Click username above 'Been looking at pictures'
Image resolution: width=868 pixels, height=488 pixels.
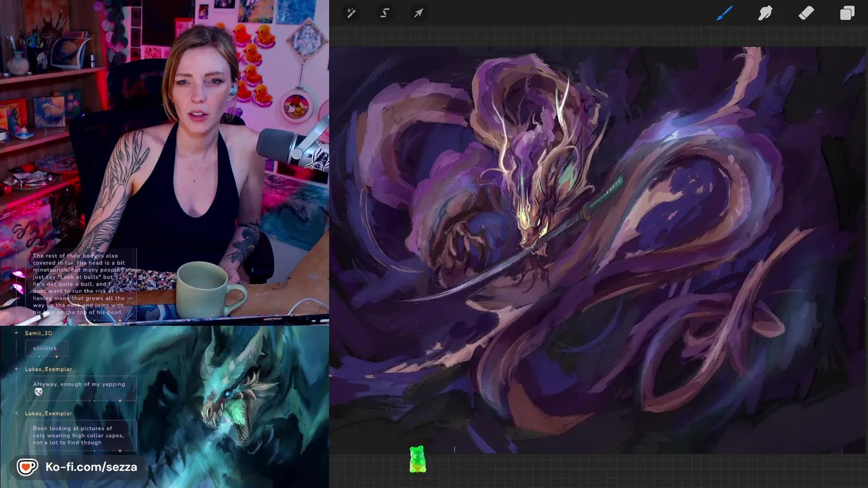coord(48,413)
